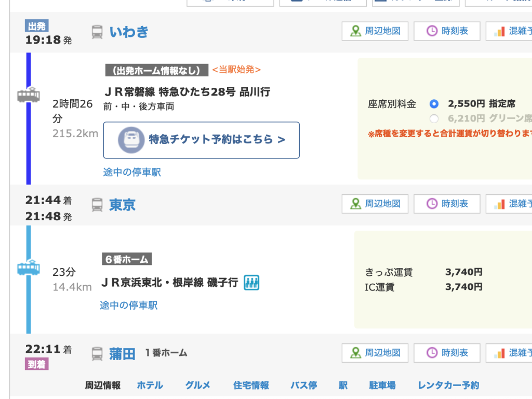Open the map around Tokyo station
This screenshot has height=399, width=532.
click(375, 204)
